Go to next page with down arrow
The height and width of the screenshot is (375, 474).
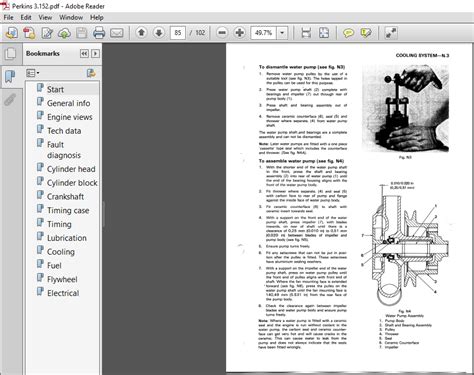coord(159,33)
